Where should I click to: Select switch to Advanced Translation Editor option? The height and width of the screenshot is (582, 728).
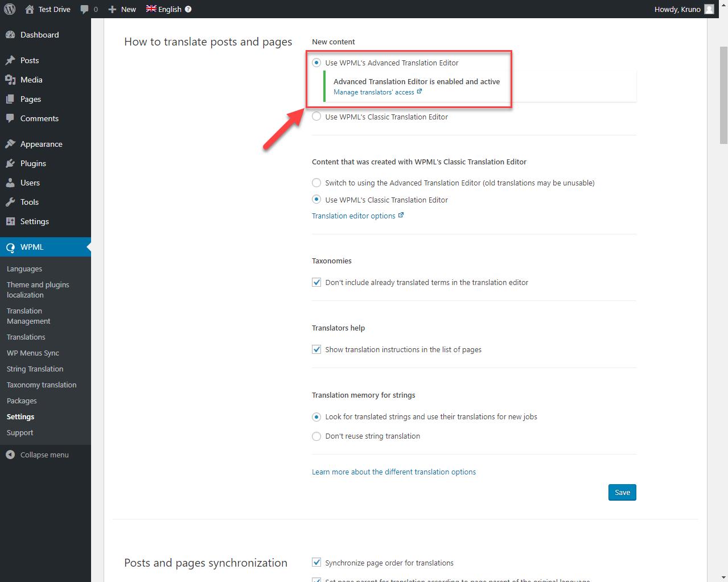(316, 183)
